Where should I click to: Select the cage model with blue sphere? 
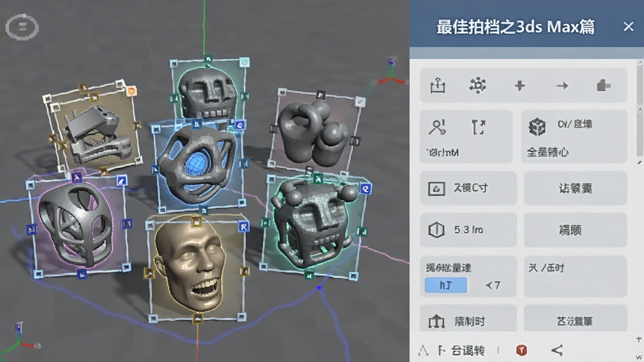(197, 164)
